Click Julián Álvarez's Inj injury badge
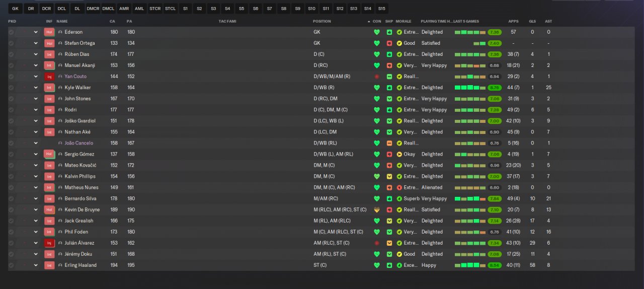The width and height of the screenshot is (644, 289). click(x=49, y=243)
